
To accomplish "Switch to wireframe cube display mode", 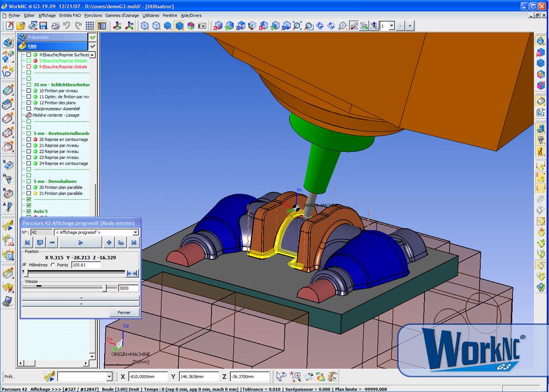I will [145, 26].
